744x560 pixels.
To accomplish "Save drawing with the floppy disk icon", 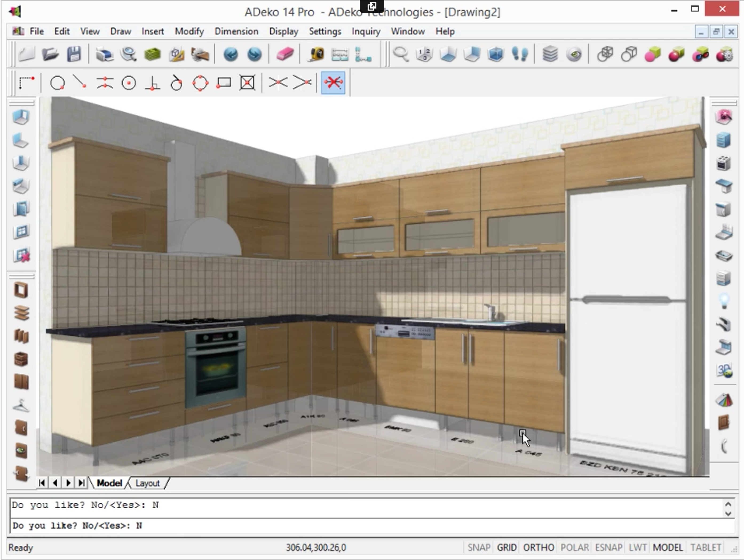I will pyautogui.click(x=74, y=54).
